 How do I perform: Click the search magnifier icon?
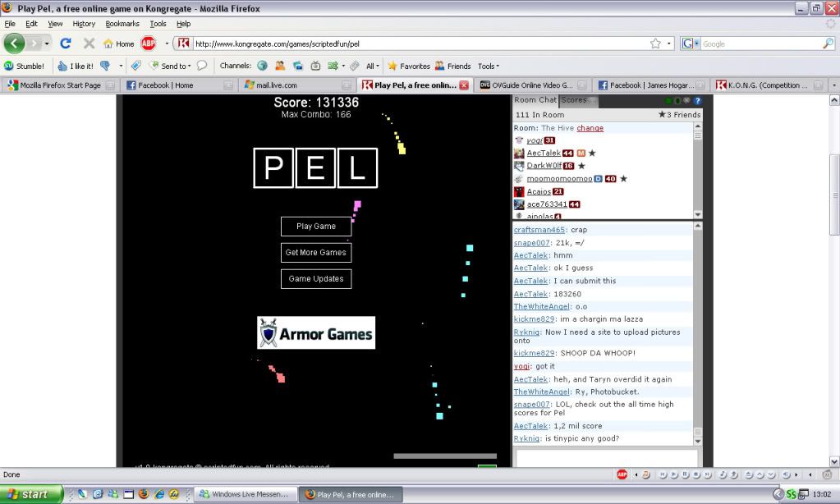pos(829,44)
